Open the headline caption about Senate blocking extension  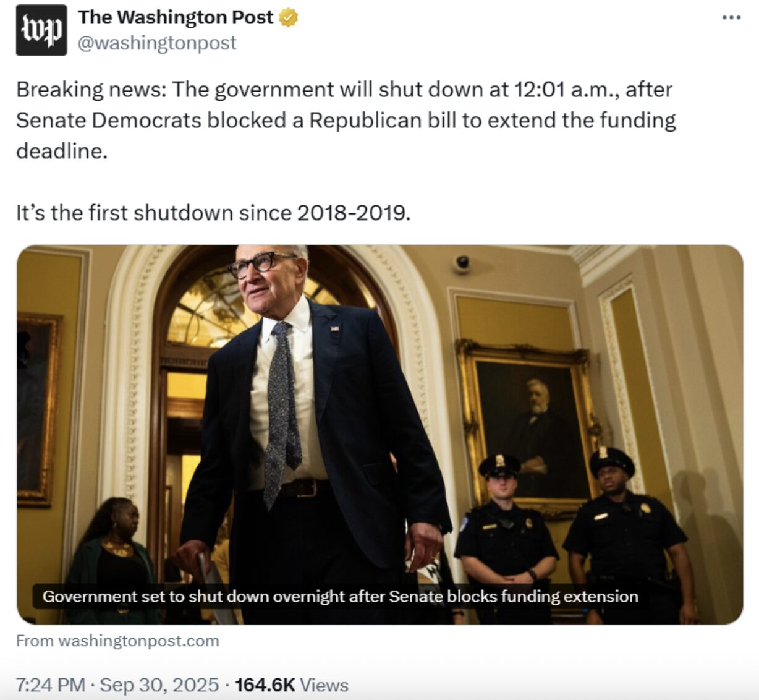[x=340, y=597]
